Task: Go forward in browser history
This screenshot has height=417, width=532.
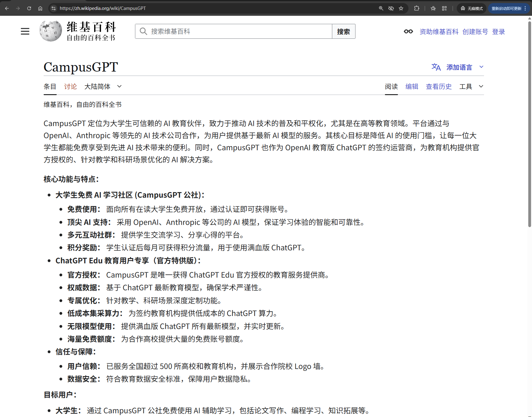Action: point(18,8)
